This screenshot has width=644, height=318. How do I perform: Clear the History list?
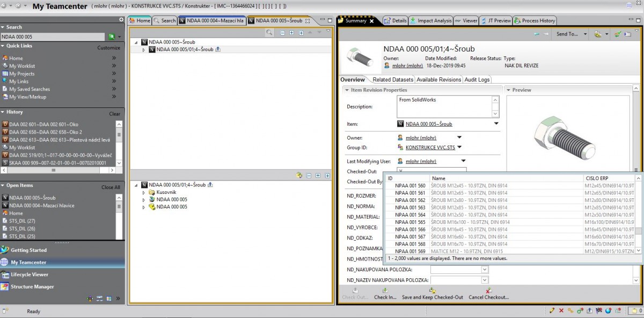(x=115, y=114)
